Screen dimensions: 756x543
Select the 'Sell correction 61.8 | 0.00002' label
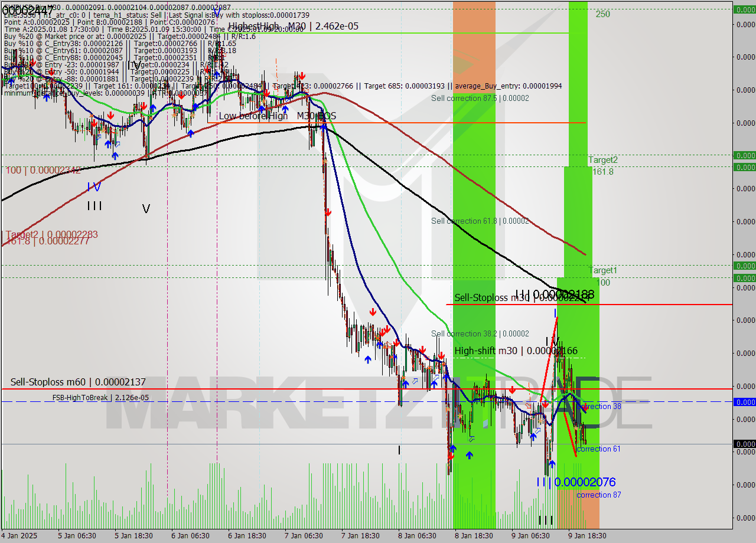(x=480, y=221)
